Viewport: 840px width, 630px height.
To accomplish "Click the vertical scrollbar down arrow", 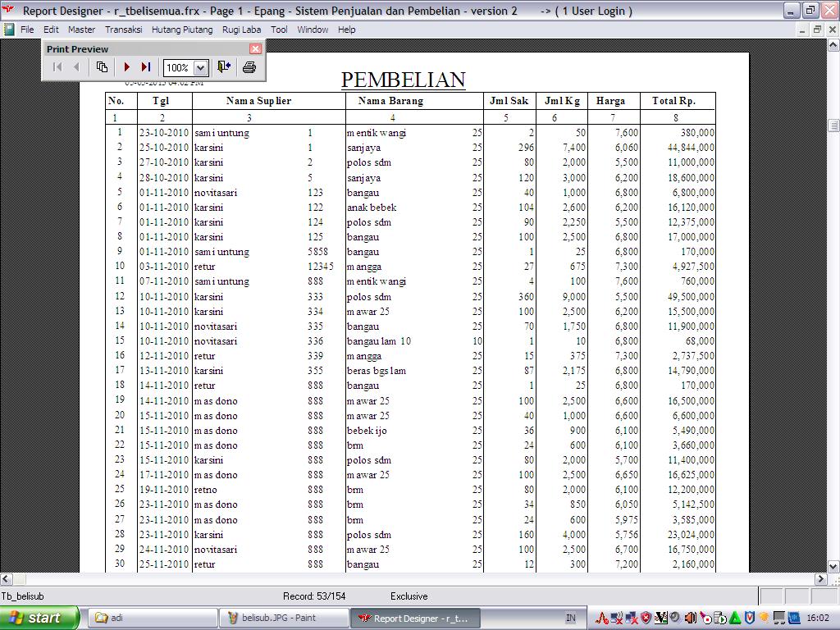I will [833, 566].
